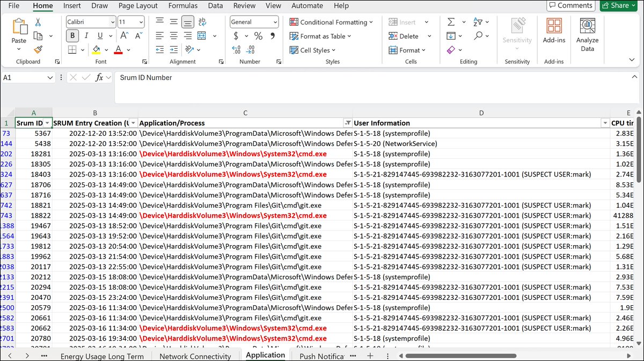Viewport: 644px width, 361px height.
Task: Switch to the Formulas ribbon tab
Action: (x=183, y=6)
